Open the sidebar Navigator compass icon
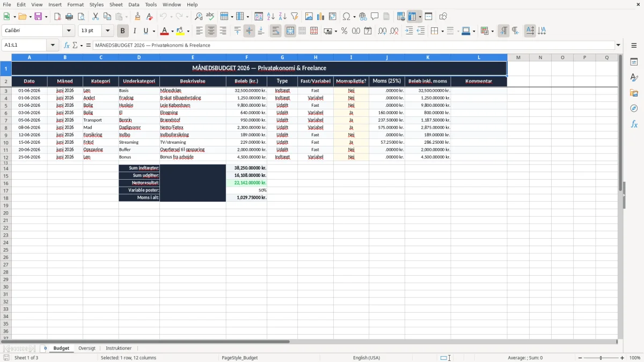 point(634,108)
